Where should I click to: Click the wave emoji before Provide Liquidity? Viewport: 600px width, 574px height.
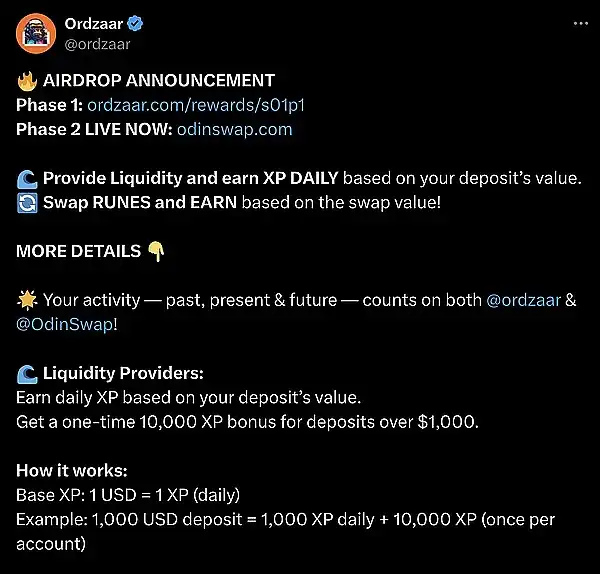point(27,178)
